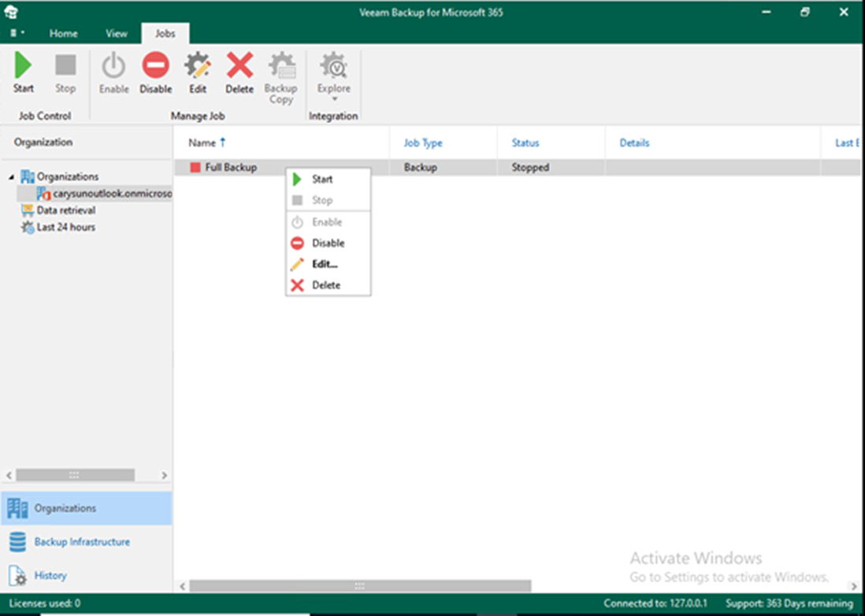Choose Stop in the context menu
Screen dimensions: 865x616
tap(329, 200)
